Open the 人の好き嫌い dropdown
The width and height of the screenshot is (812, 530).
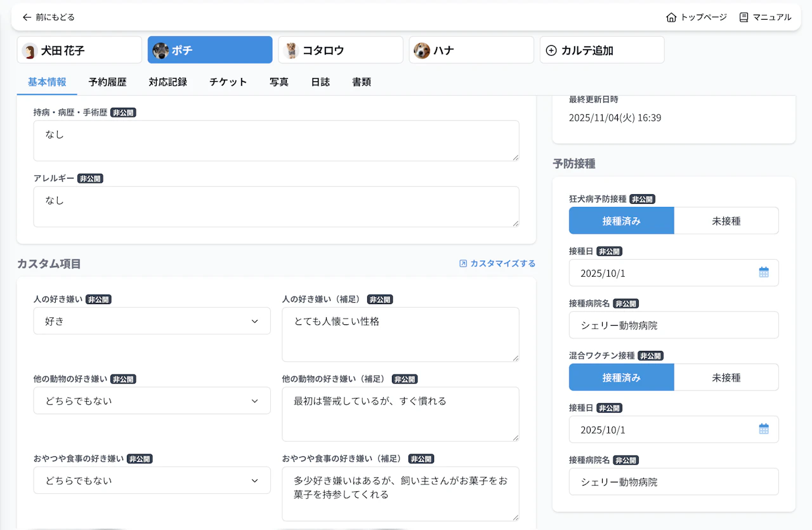152,321
